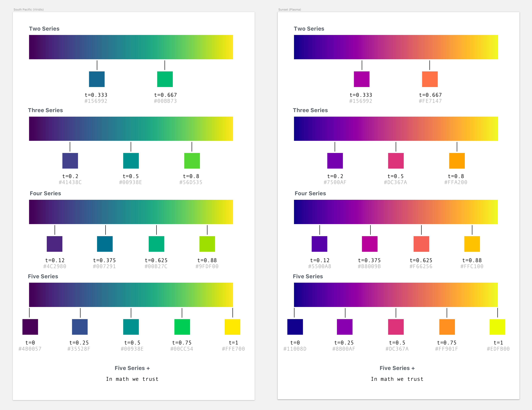Click "In math we trust" text in Plasma artboard
Image resolution: width=532 pixels, height=410 pixels.
397,379
